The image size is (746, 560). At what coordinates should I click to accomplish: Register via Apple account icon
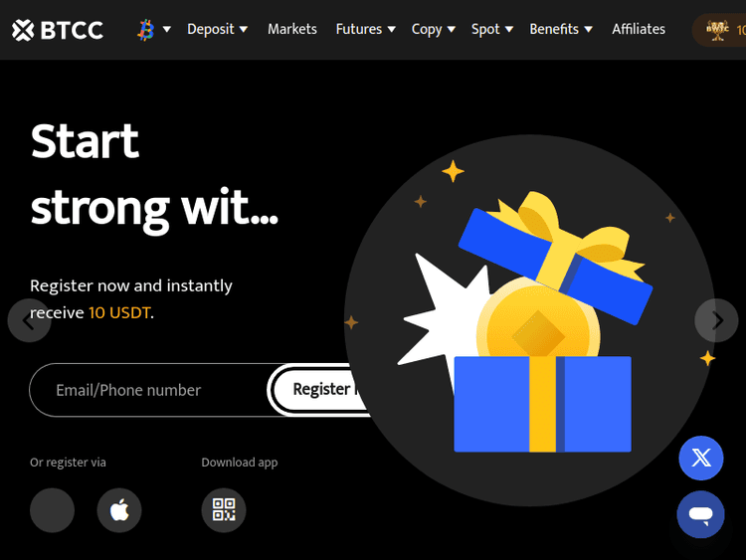(x=119, y=510)
